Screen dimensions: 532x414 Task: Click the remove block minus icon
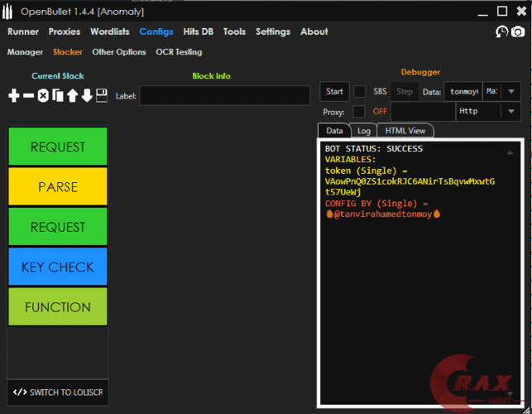point(28,96)
